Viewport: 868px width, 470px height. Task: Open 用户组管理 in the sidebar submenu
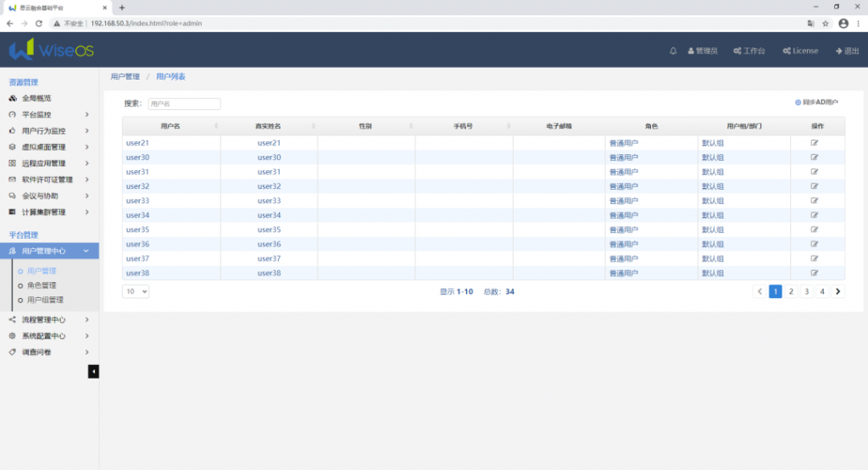(x=45, y=300)
